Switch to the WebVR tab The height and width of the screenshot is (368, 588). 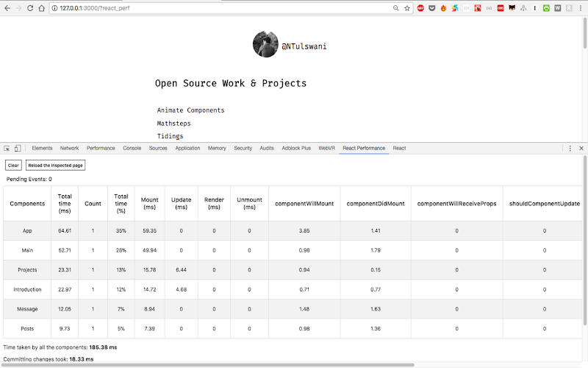[326, 149]
